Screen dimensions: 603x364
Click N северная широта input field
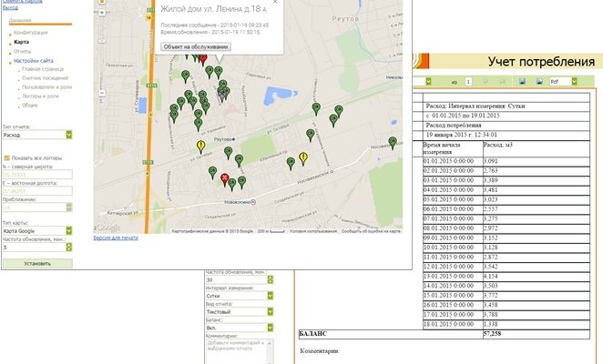coord(37,175)
